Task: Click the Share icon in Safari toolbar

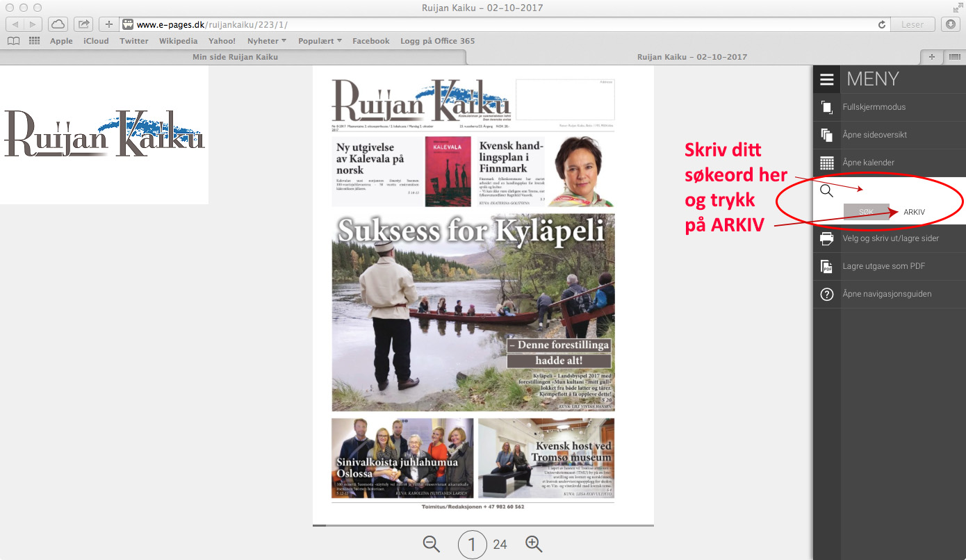Action: click(x=84, y=24)
